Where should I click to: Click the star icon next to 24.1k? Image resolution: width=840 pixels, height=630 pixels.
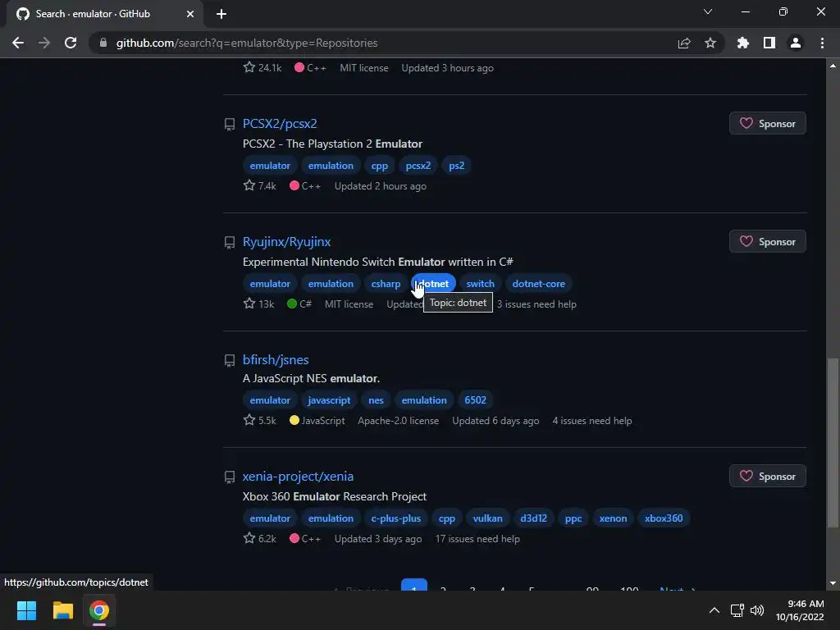coord(249,67)
